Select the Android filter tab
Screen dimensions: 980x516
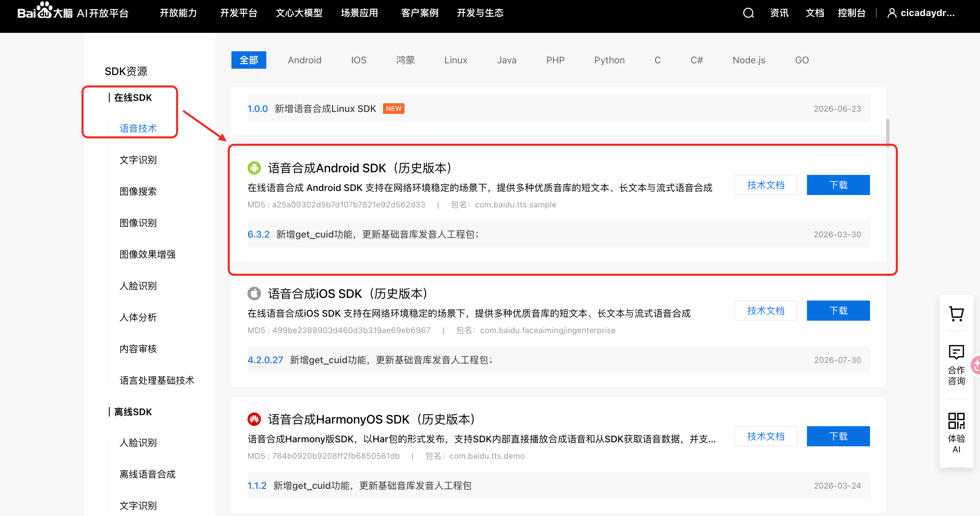pyautogui.click(x=304, y=60)
